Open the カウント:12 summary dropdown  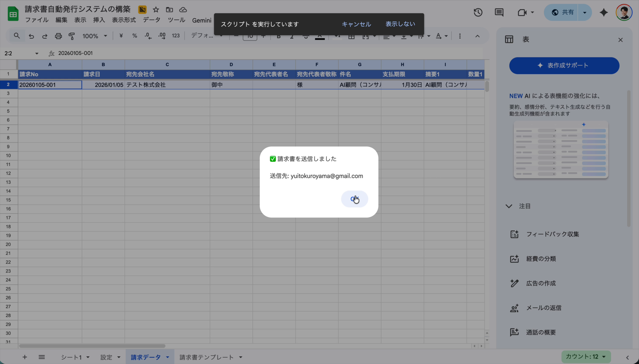586,357
